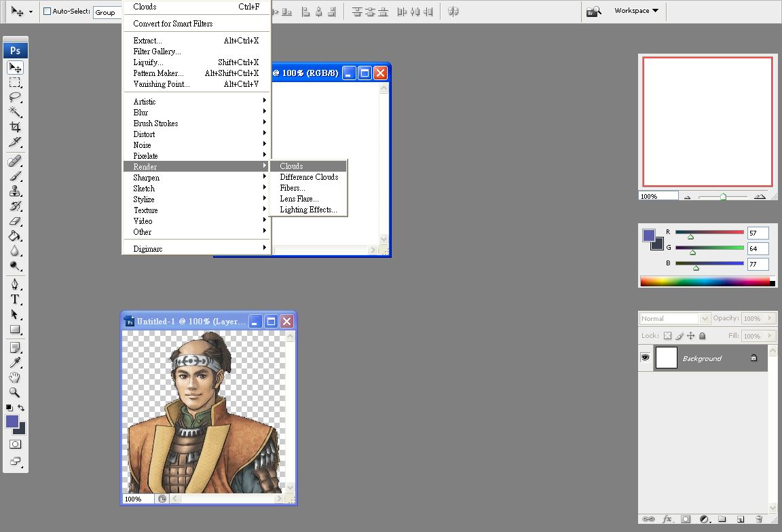Open the Auto-Select Group dropdown
This screenshot has height=532, width=782.
(107, 12)
